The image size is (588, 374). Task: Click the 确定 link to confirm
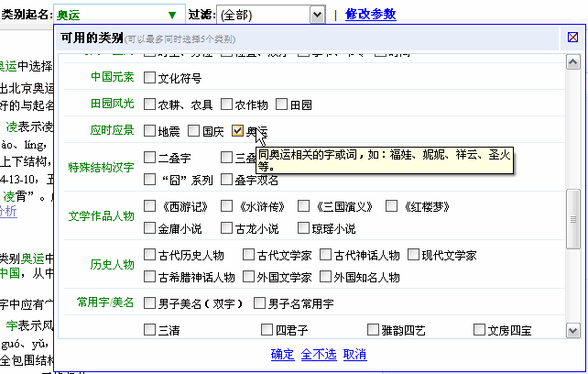click(283, 355)
